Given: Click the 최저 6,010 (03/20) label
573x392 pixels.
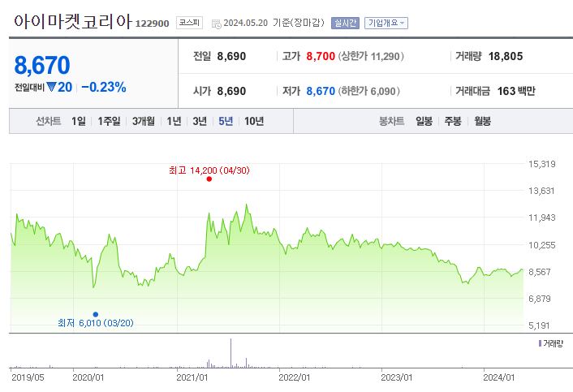Looking at the screenshot, I should click(96, 323).
